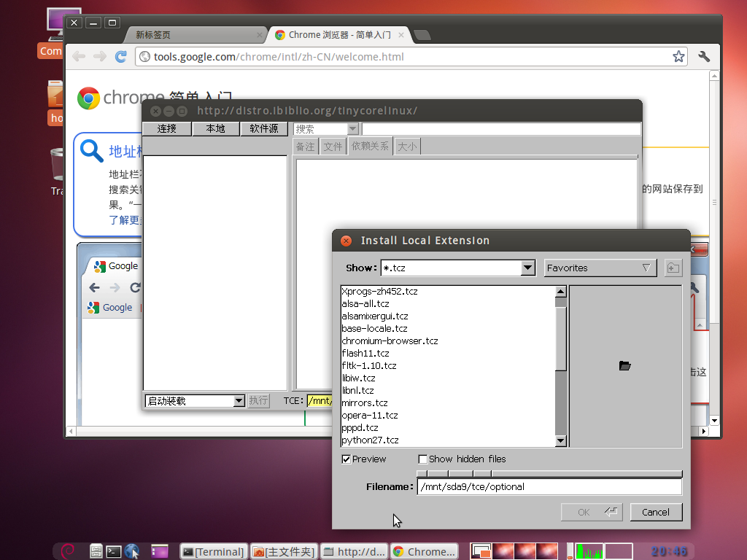Open the 搜索 dropdown in app browser

pos(352,129)
